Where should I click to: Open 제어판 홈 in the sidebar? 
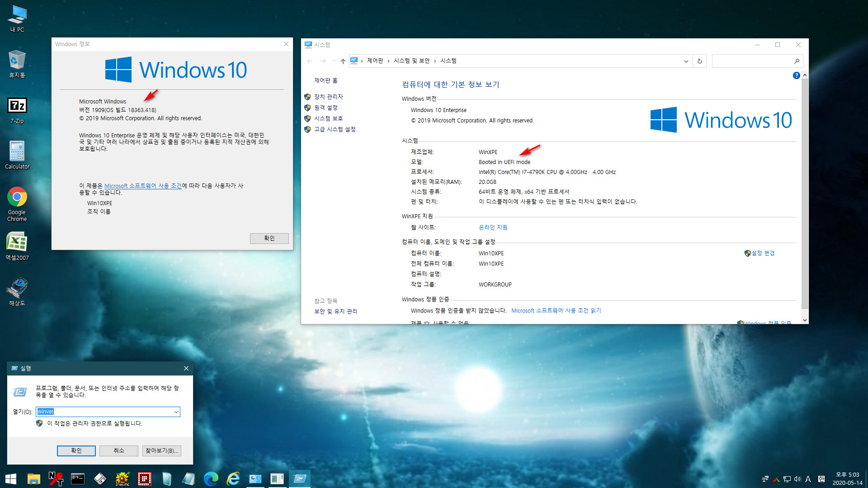325,80
